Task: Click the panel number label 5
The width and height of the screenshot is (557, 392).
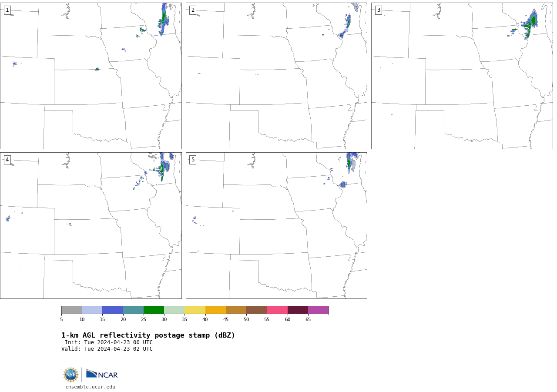Action: (193, 160)
